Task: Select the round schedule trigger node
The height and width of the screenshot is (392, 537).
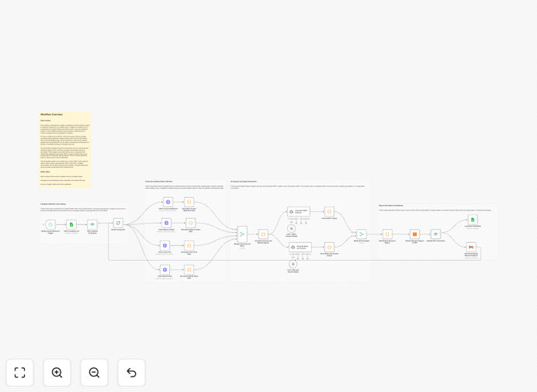Action: [50, 224]
